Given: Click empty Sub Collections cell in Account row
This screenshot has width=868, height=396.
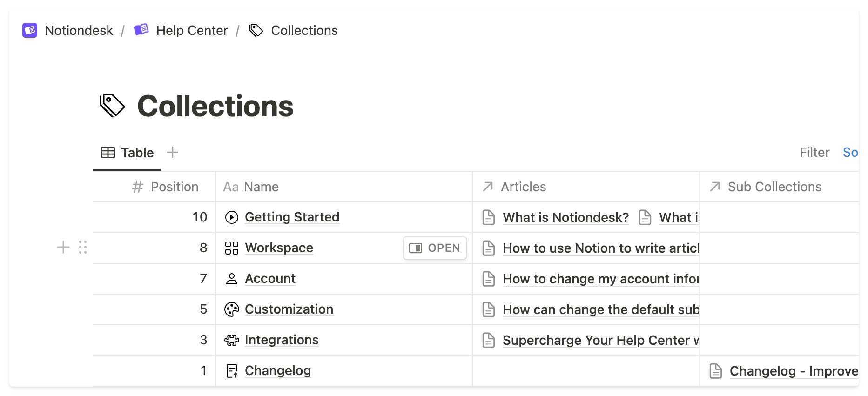Looking at the screenshot, I should click(x=779, y=279).
